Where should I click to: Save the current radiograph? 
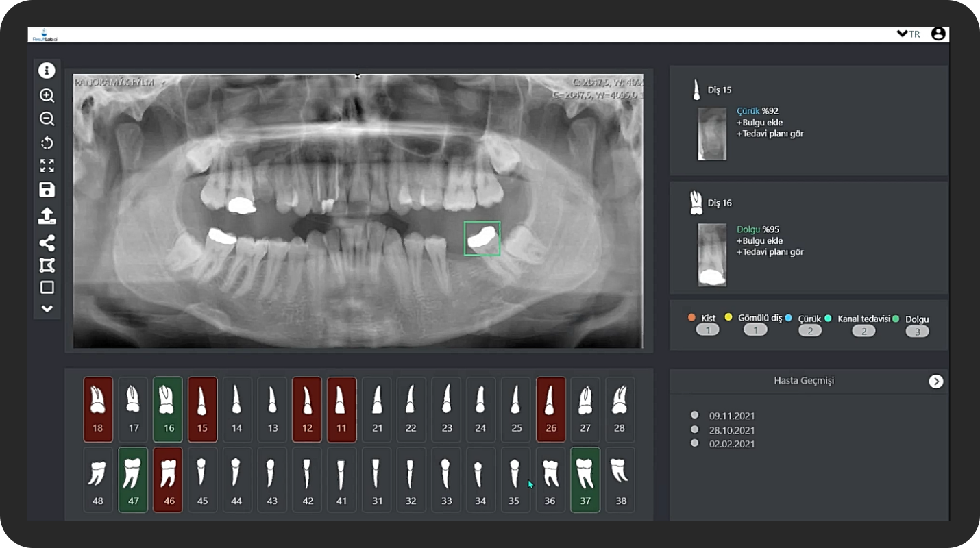point(47,189)
